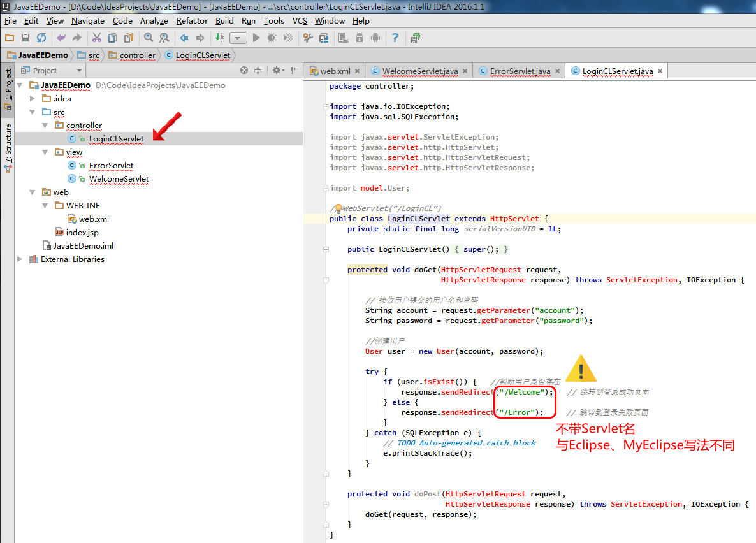Click the src breadcrumb
Viewport: 756px width, 543px height.
[89, 55]
